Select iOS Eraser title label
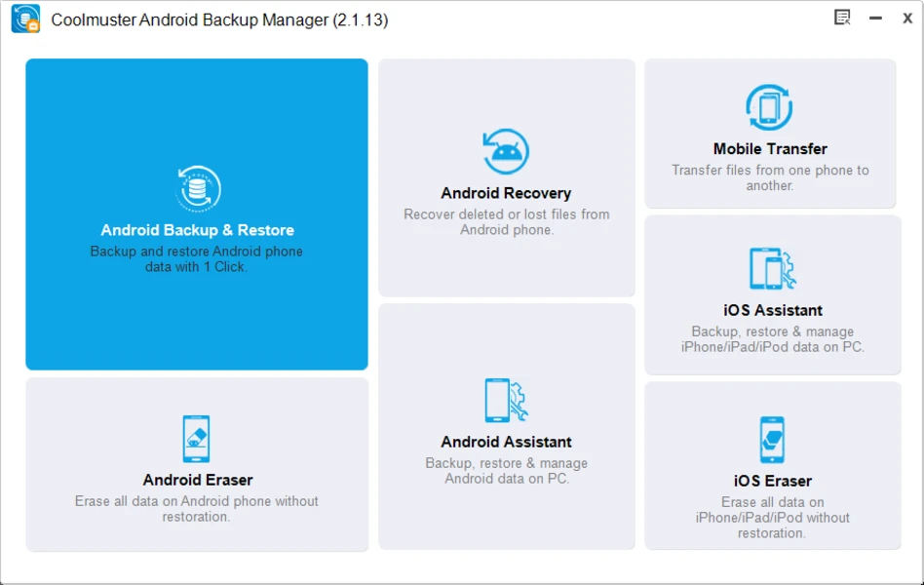 [773, 482]
